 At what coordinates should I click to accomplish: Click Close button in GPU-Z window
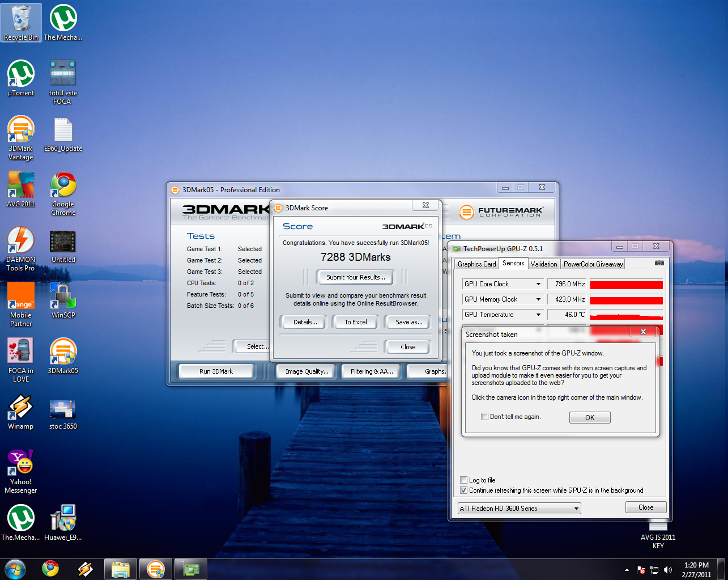(646, 507)
